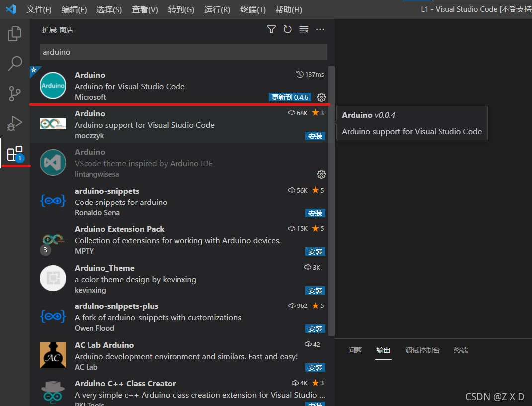This screenshot has width=532, height=406.
Task: Click the arduino-snippets-plus extension logo
Action: tap(53, 317)
